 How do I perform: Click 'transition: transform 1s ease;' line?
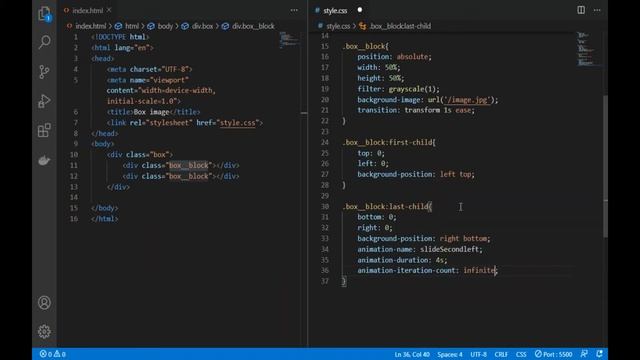[416, 110]
